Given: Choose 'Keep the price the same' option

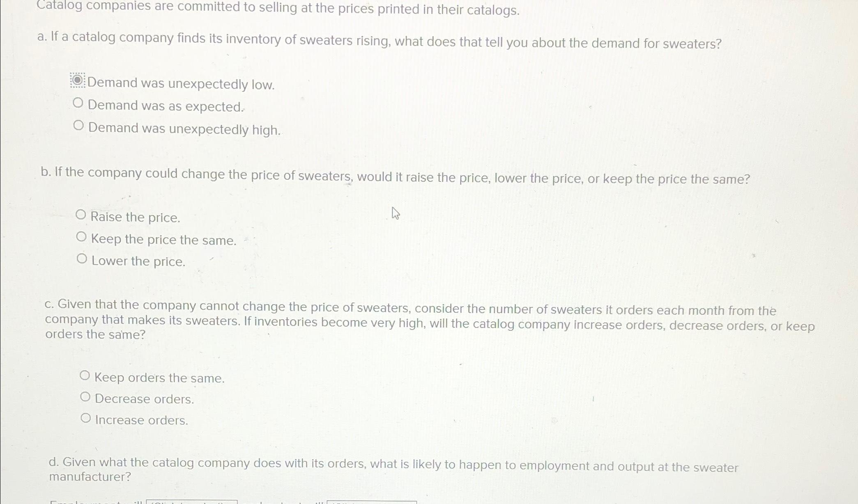Looking at the screenshot, I should coord(81,237).
